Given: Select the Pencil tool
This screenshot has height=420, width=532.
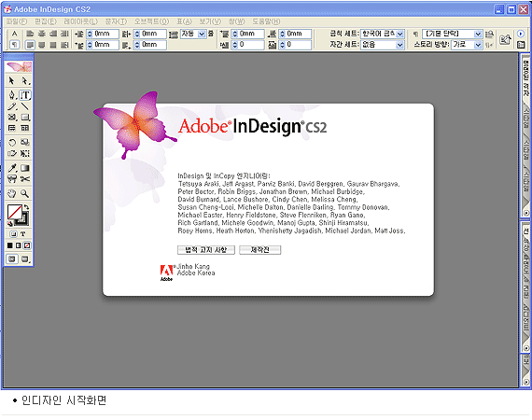Looking at the screenshot, I should tap(12, 106).
